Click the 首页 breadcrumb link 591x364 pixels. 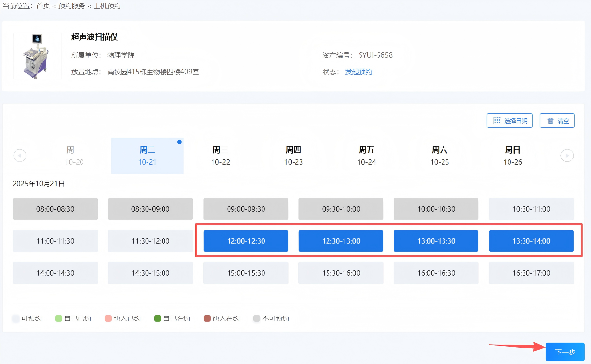(43, 6)
